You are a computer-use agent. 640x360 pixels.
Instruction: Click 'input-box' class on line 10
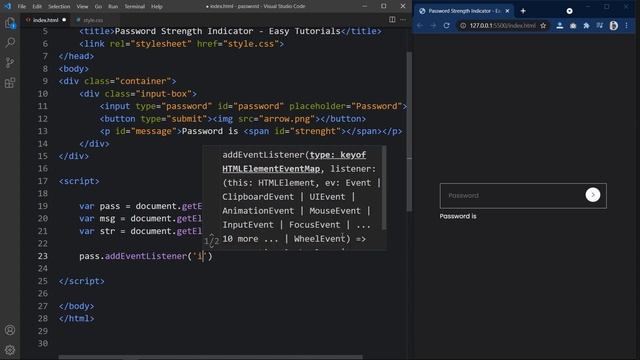(x=163, y=94)
